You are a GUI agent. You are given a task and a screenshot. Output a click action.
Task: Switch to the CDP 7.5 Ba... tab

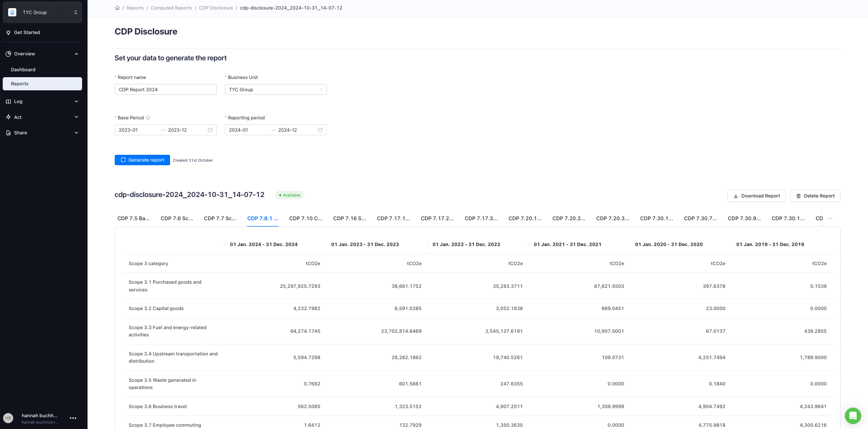click(133, 218)
